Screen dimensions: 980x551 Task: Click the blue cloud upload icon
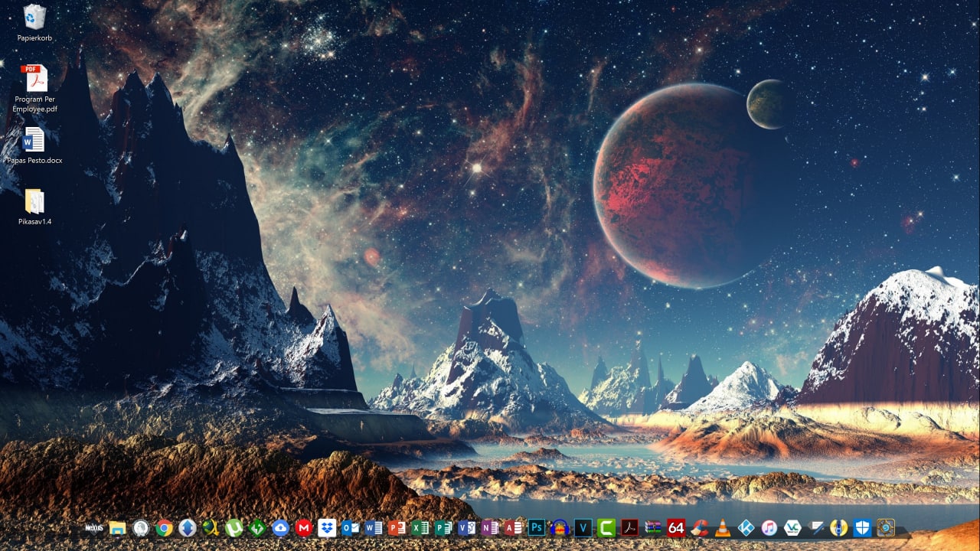pyautogui.click(x=281, y=528)
